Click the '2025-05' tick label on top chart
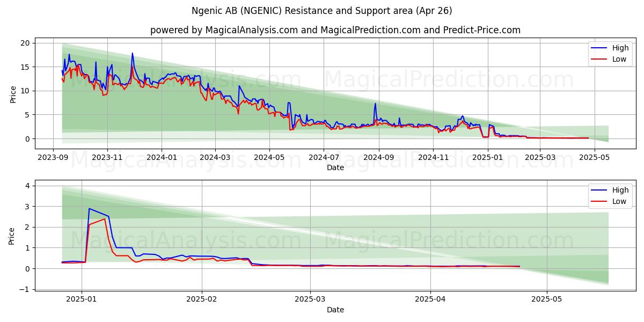 (x=595, y=157)
